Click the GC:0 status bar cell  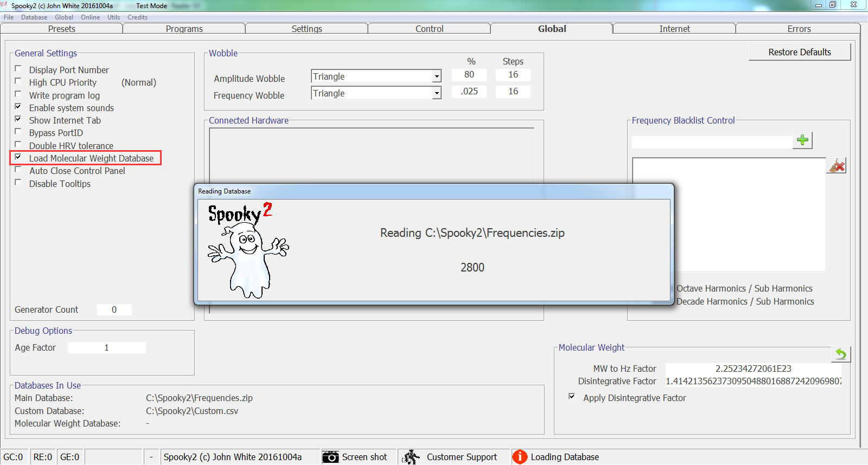pos(14,457)
